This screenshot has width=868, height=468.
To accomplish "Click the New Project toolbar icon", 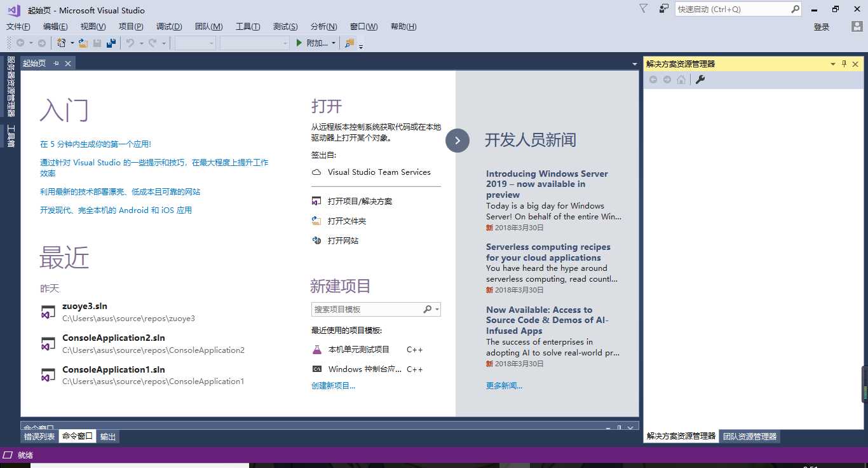I will [62, 43].
